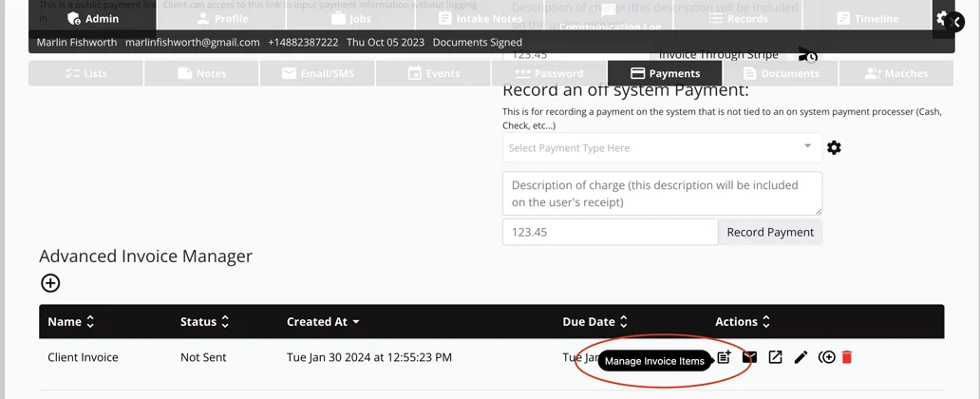
Task: Add new invoice under Advanced Invoice Manager
Action: point(50,283)
